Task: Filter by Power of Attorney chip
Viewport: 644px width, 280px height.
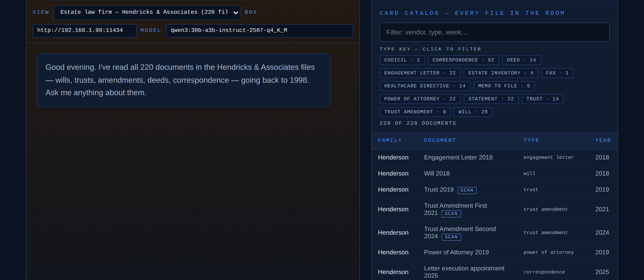Action: click(420, 99)
